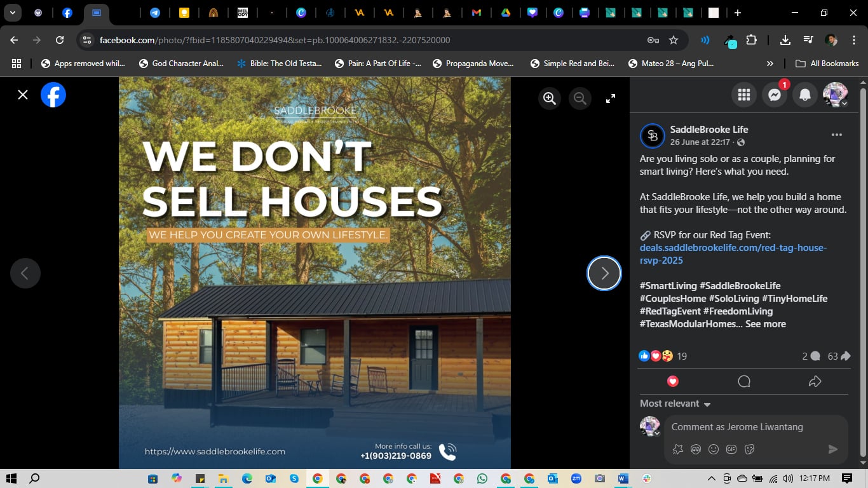Open the emoji picker for comment
The image size is (868, 488).
coord(714,449)
